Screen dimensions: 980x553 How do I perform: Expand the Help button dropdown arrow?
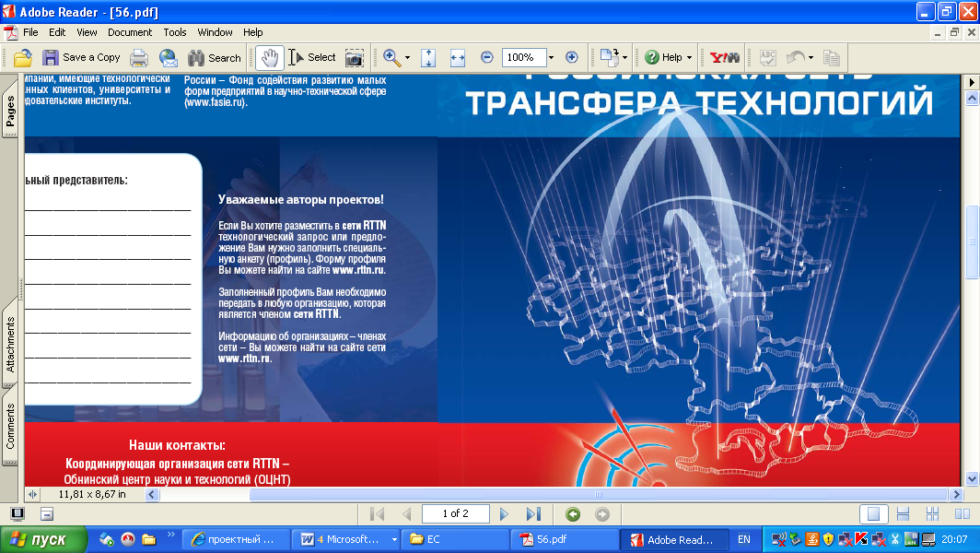coord(689,57)
